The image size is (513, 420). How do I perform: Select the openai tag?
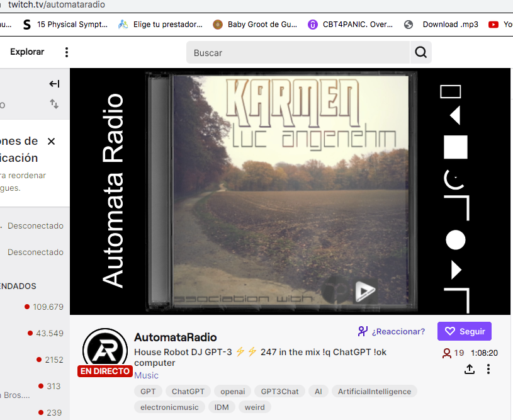(232, 392)
